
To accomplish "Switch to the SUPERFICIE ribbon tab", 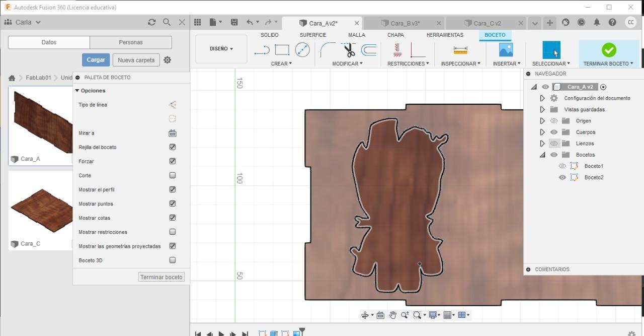I will tap(312, 35).
